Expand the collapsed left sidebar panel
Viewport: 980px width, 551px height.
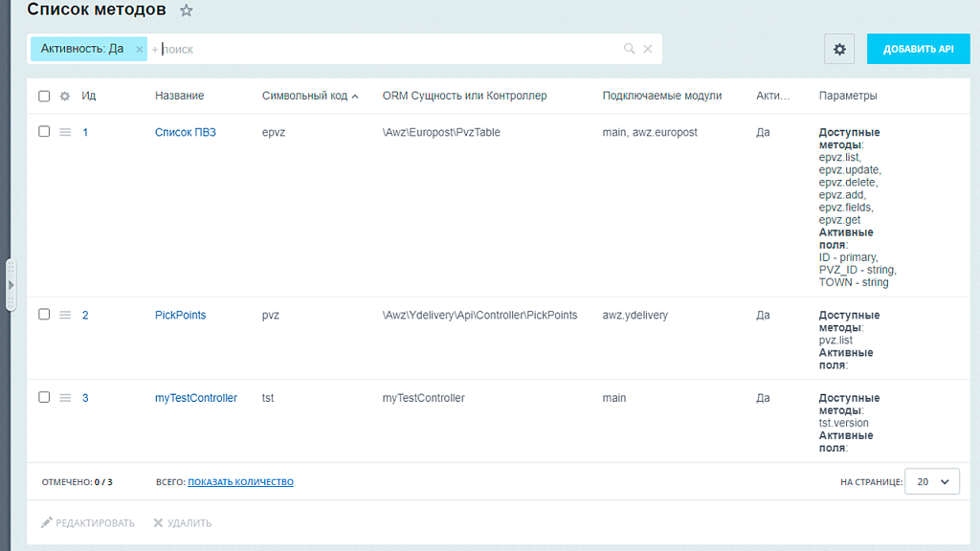tap(11, 284)
